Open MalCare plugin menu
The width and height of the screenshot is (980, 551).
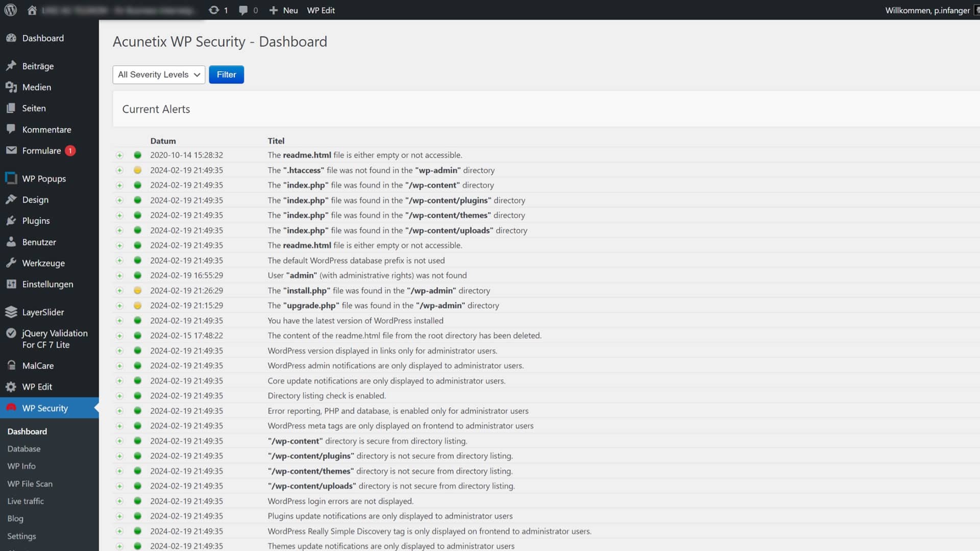click(38, 366)
